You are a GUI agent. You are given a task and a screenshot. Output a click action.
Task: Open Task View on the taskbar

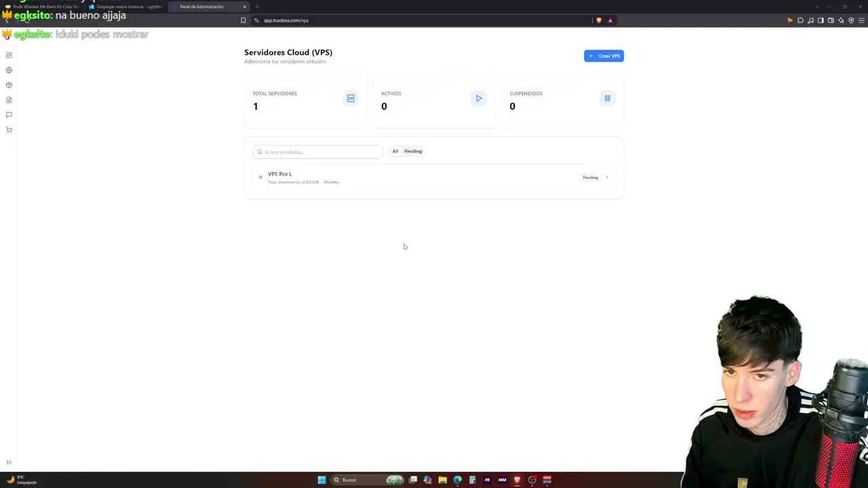tap(412, 480)
